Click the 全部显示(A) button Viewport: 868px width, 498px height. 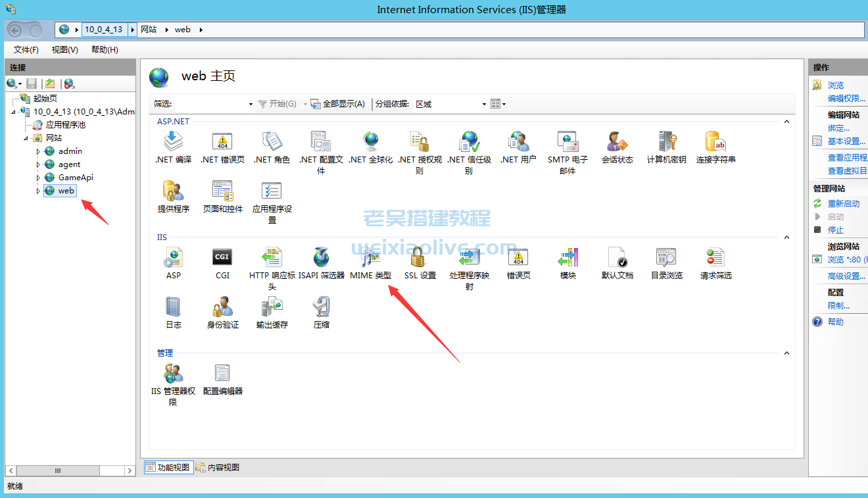[x=338, y=104]
